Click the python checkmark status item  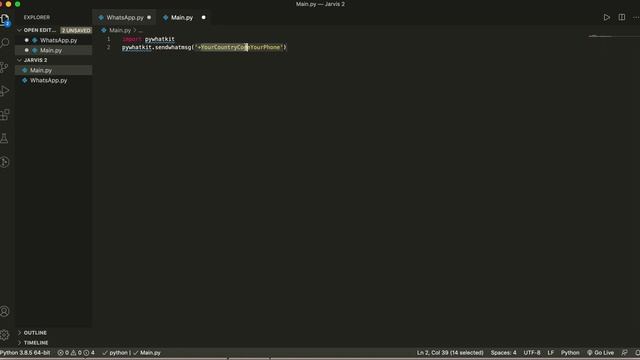pyautogui.click(x=116, y=353)
